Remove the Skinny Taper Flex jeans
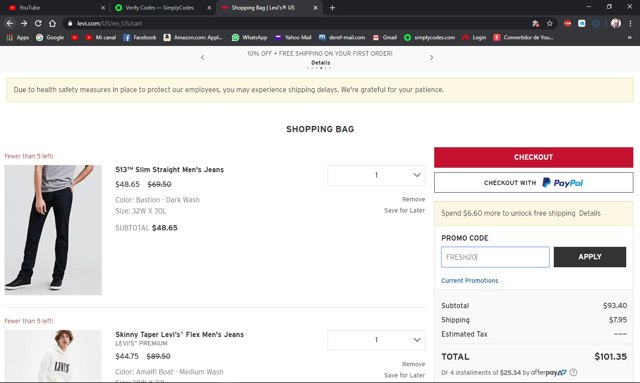The width and height of the screenshot is (640, 383). tap(413, 364)
